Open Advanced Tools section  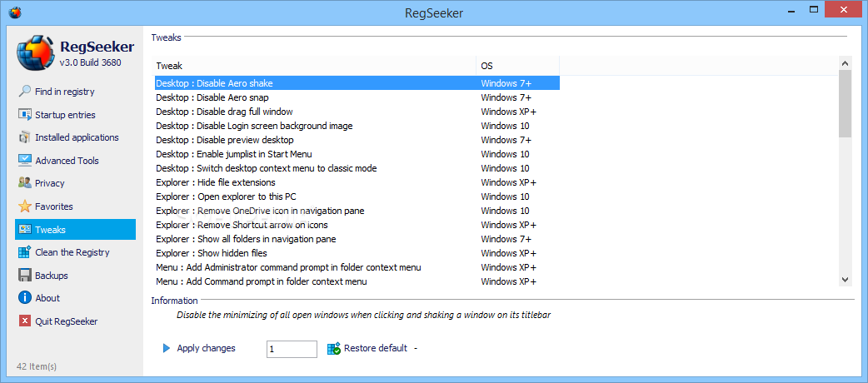point(67,161)
